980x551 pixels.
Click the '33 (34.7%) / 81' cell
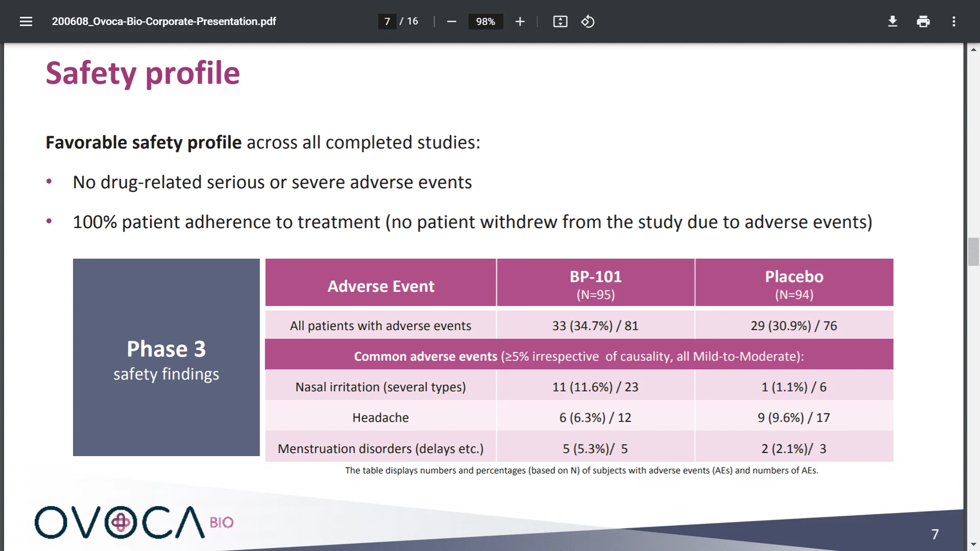pos(595,325)
